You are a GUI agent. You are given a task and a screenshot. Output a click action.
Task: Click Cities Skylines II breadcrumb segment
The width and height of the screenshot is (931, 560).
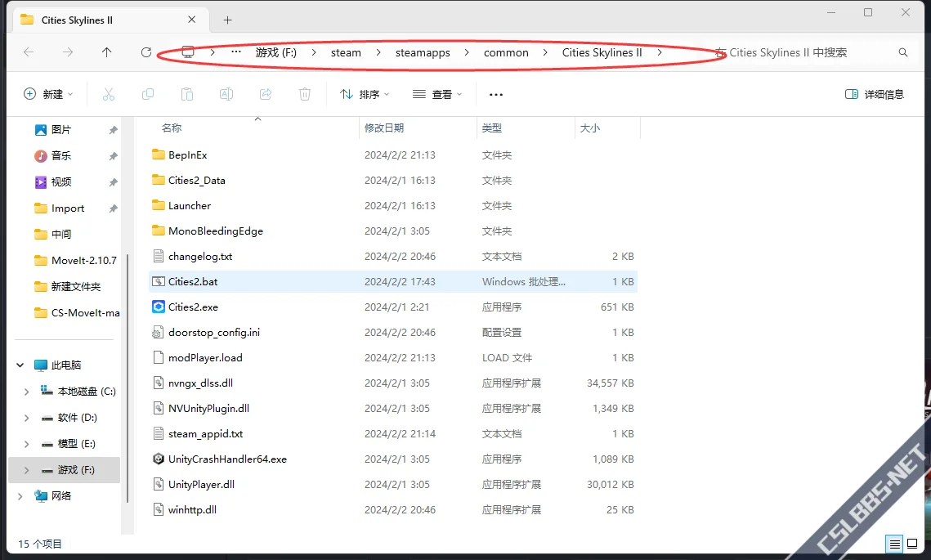[602, 52]
